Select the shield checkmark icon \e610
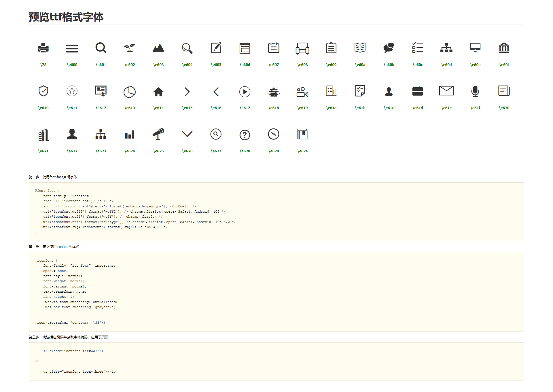553x392 pixels. [43, 91]
